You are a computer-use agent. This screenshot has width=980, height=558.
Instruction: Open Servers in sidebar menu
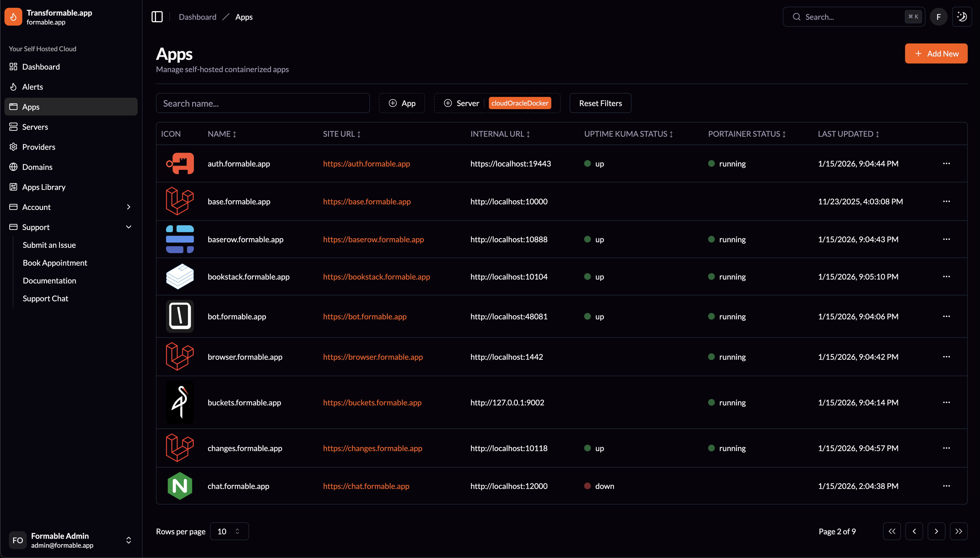pos(35,127)
